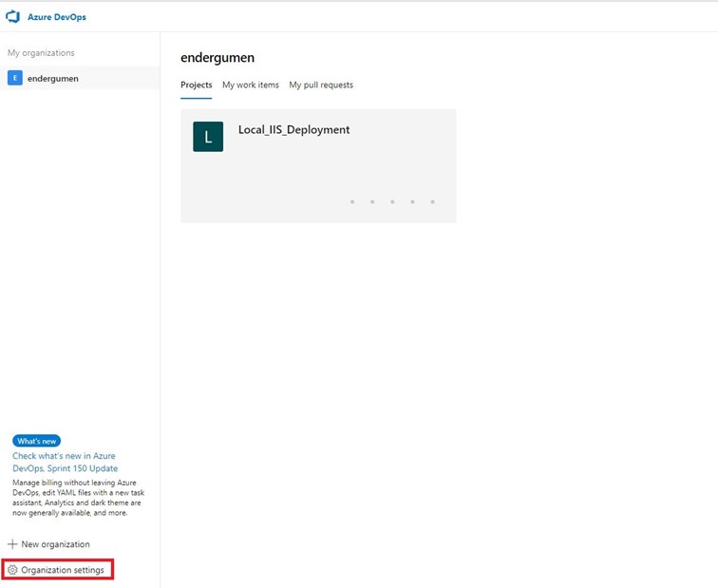Select endergumen organization in the sidebar
718x588 pixels.
pos(53,78)
